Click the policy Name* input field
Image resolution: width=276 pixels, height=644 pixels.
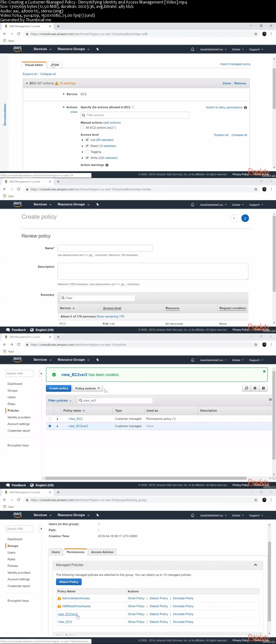coord(105,248)
